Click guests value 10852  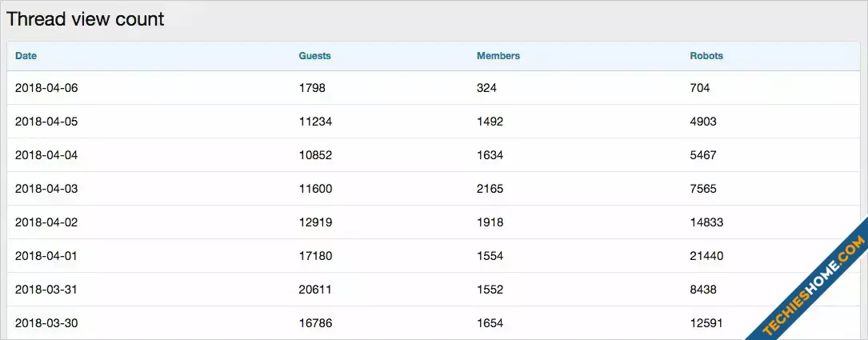[x=315, y=156]
